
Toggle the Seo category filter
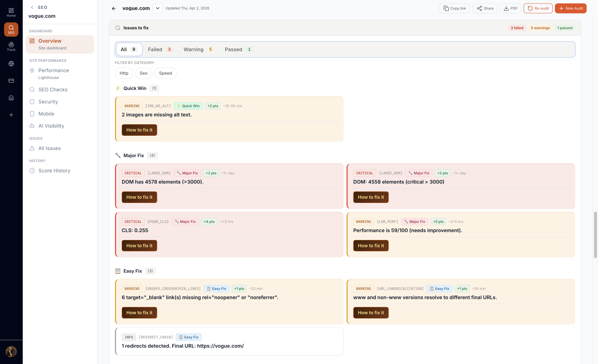143,73
